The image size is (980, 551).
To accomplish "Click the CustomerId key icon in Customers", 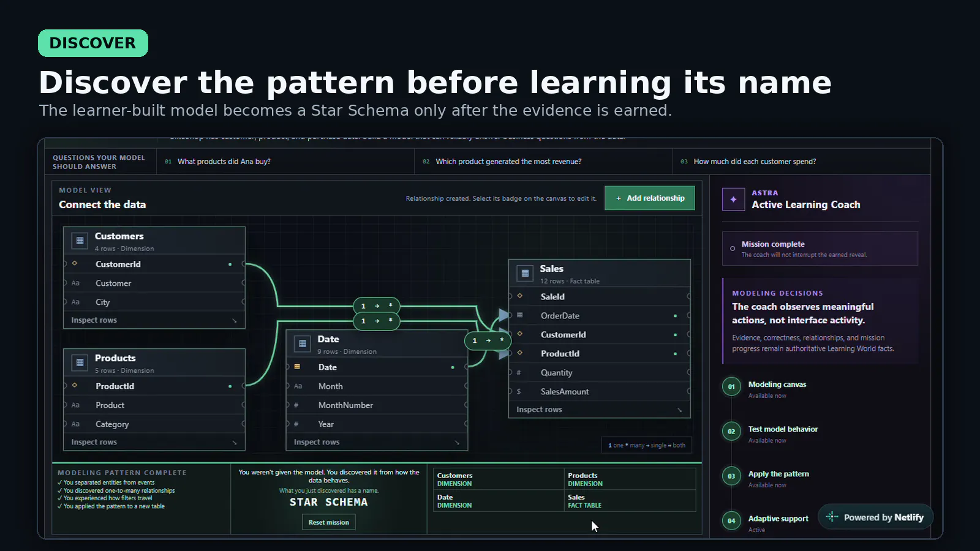I will pos(75,264).
